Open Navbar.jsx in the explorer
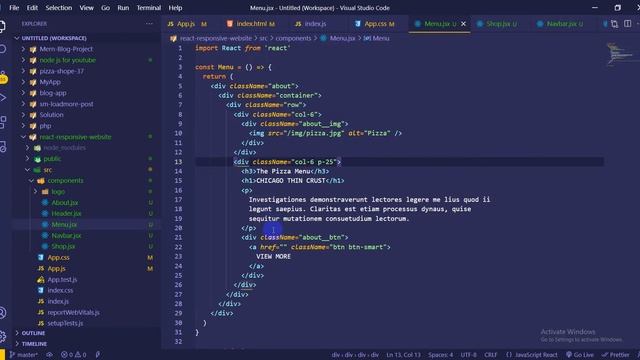 66,236
